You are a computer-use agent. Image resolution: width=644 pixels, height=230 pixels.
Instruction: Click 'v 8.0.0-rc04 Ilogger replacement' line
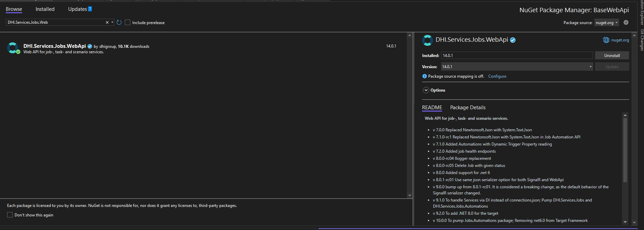(462, 158)
